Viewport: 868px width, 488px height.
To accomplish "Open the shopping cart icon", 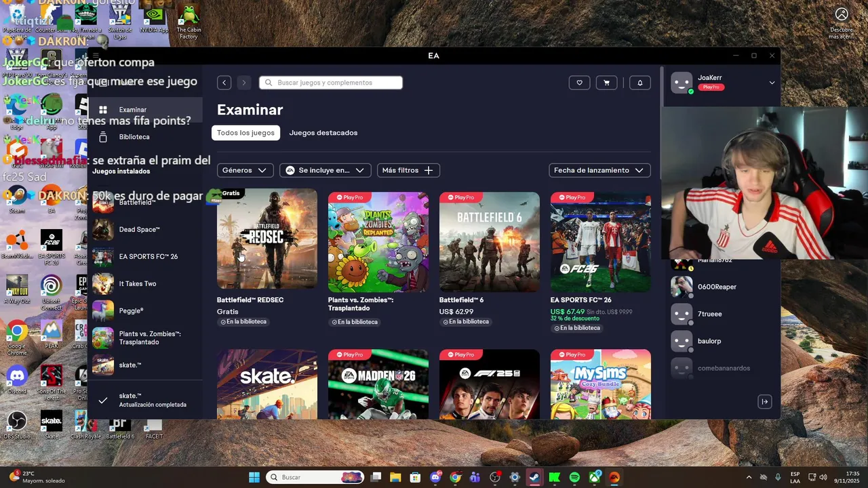I will tap(606, 83).
